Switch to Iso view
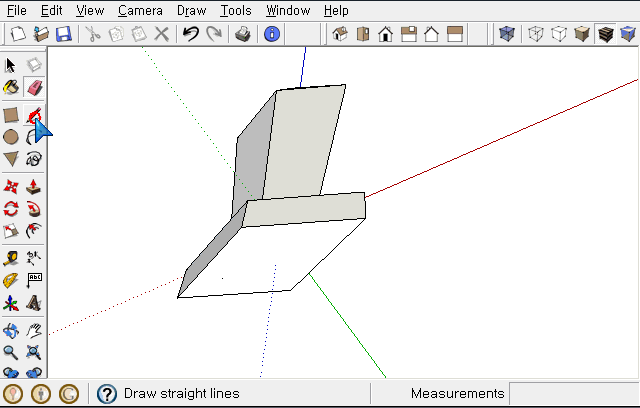 [340, 34]
